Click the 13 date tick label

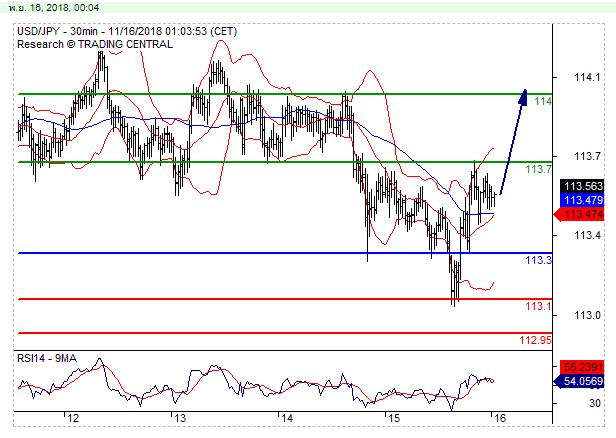point(180,418)
